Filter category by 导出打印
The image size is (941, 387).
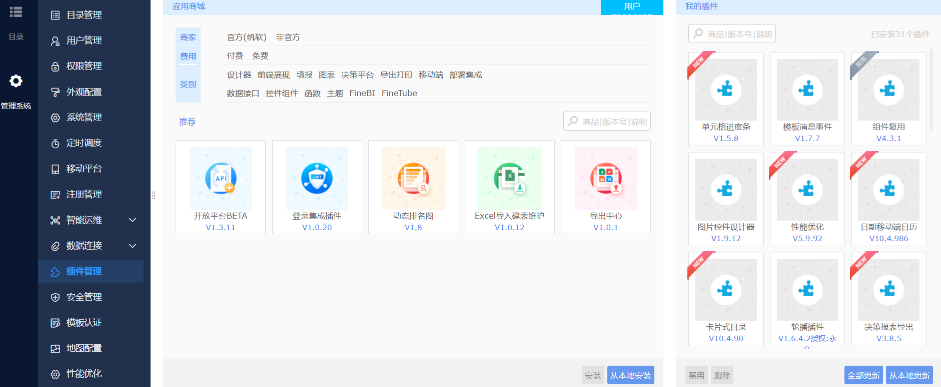coord(396,75)
